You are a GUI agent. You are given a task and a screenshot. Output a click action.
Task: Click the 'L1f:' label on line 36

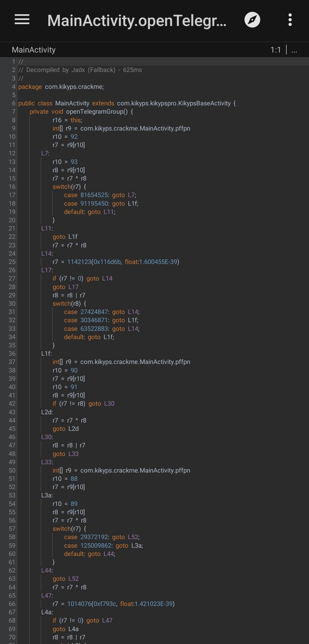[x=46, y=354]
